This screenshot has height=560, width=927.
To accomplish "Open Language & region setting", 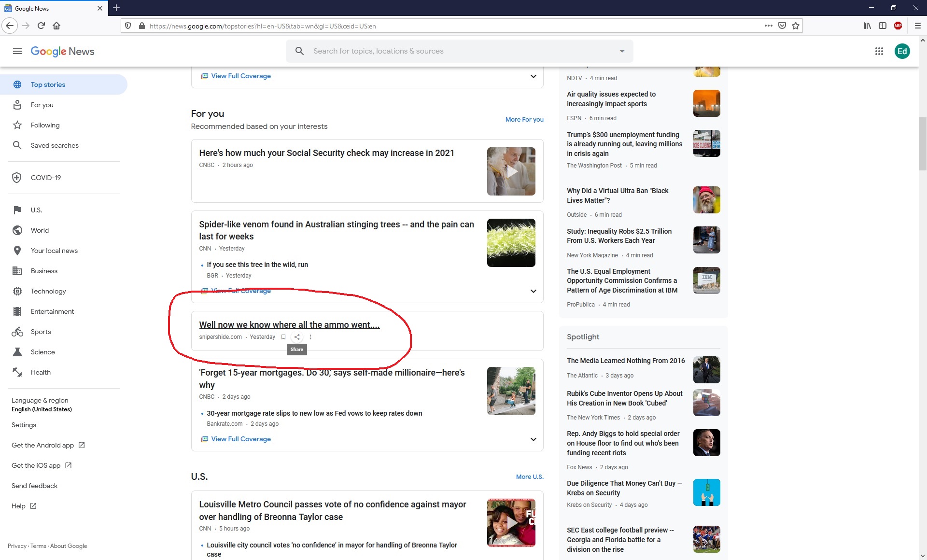I will coord(42,405).
